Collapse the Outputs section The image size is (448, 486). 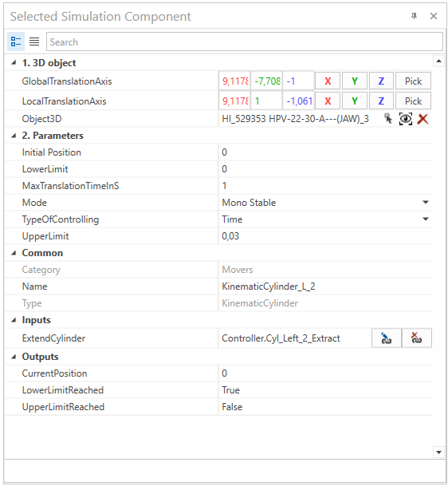tap(14, 357)
